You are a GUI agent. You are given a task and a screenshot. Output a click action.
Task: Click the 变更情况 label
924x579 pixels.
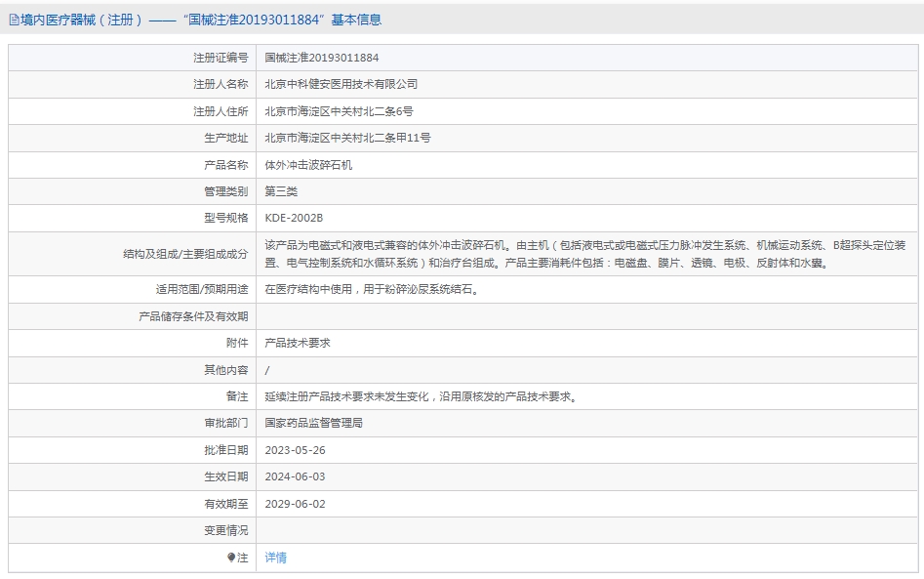click(x=226, y=530)
